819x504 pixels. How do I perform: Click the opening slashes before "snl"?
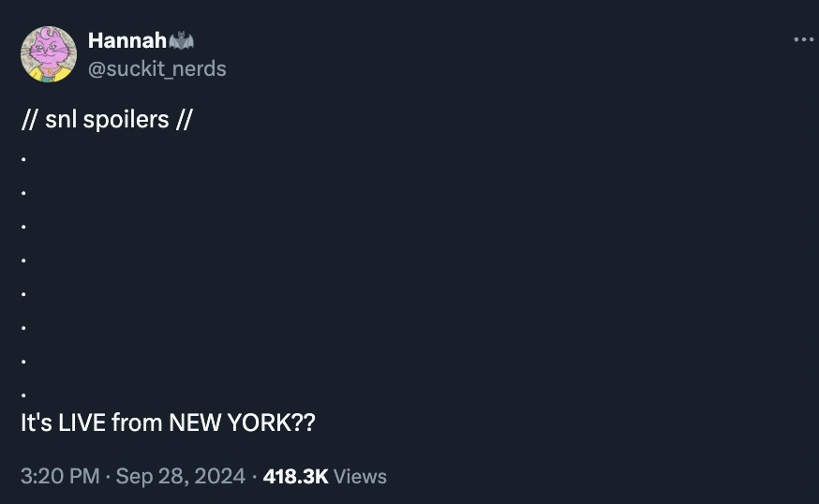point(29,120)
